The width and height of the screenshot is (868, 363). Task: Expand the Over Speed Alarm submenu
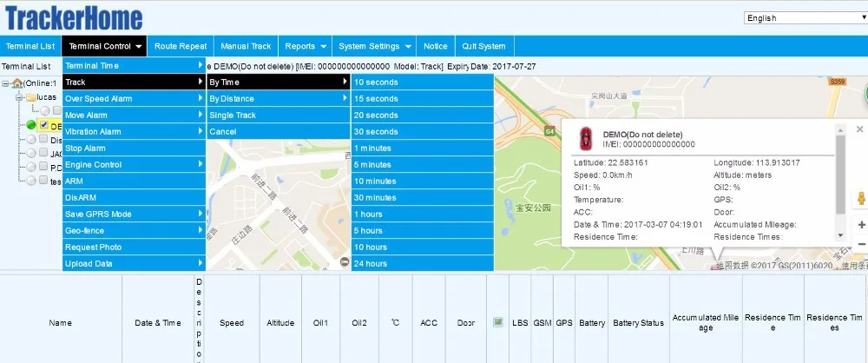[134, 99]
